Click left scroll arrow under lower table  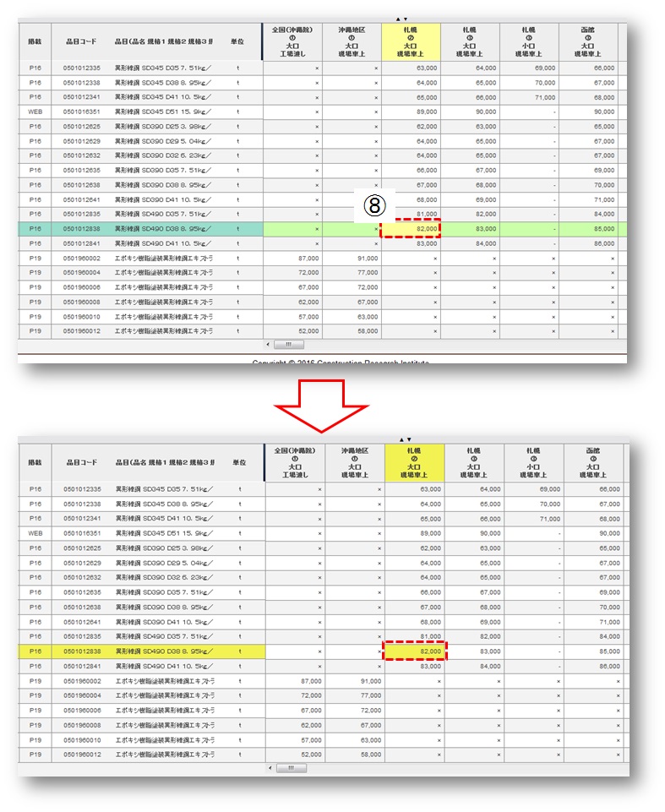point(270,768)
